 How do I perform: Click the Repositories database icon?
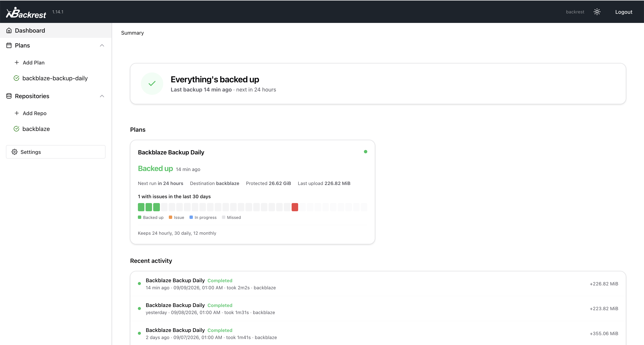pyautogui.click(x=9, y=96)
